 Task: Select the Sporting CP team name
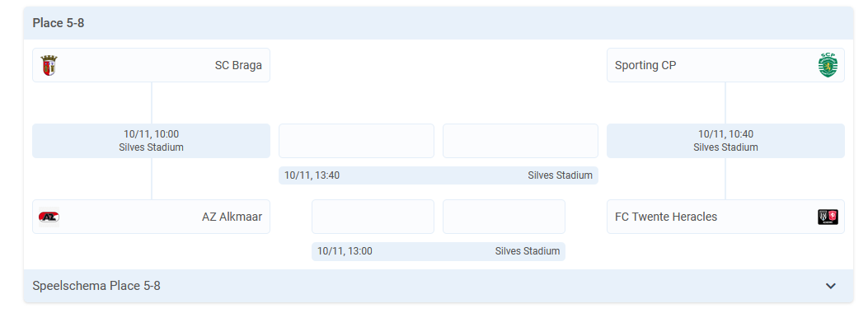point(645,65)
